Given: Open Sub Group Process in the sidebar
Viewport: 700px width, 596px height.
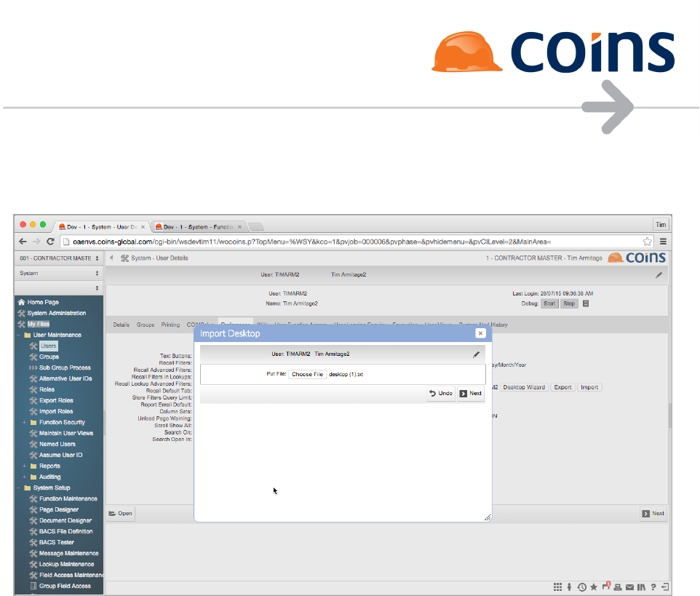Looking at the screenshot, I should (x=65, y=368).
